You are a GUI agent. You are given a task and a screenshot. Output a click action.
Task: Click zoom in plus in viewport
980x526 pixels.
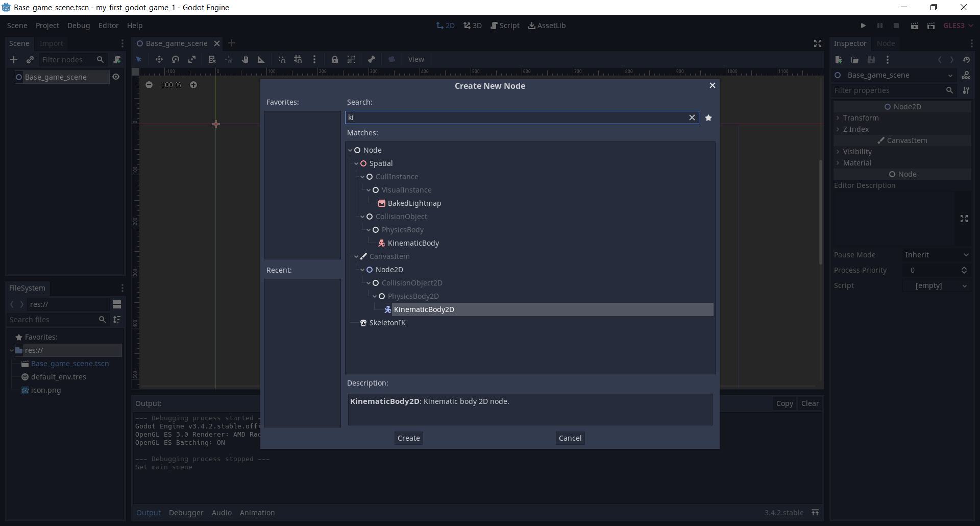(193, 85)
